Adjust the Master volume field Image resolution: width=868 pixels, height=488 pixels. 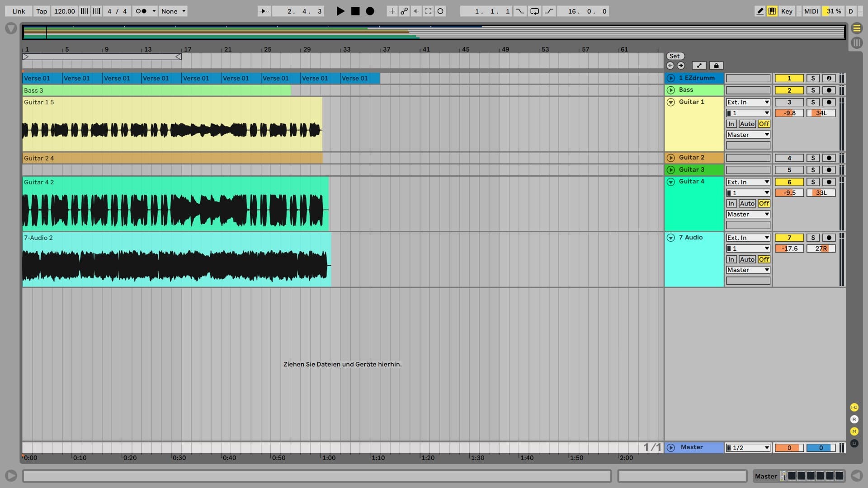click(789, 448)
